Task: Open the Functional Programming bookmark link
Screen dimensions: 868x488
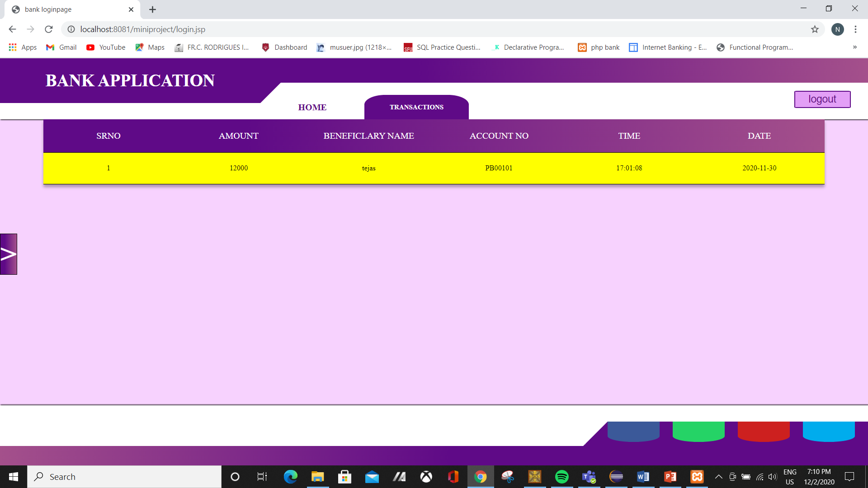Action: pos(755,47)
